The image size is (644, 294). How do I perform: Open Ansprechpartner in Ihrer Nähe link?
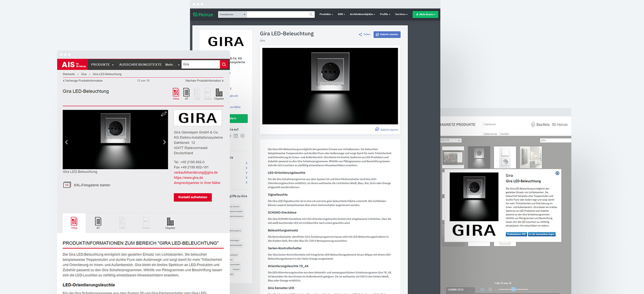(197, 183)
